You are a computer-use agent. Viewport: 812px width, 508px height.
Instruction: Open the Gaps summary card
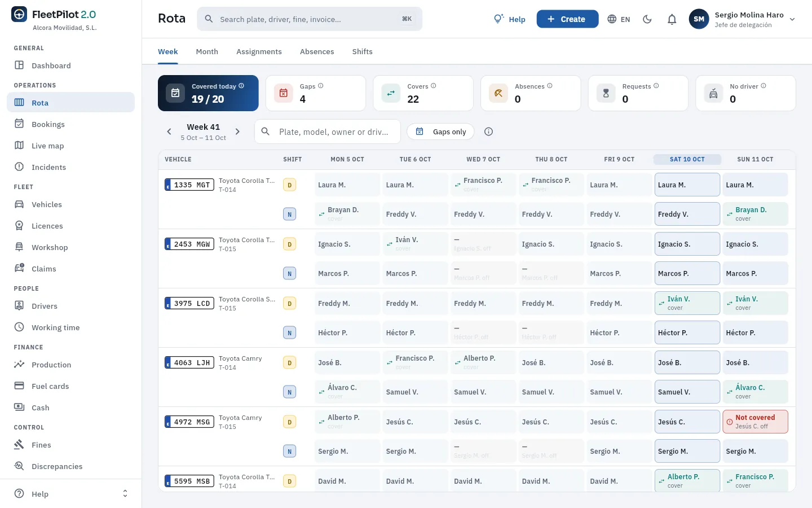[316, 93]
